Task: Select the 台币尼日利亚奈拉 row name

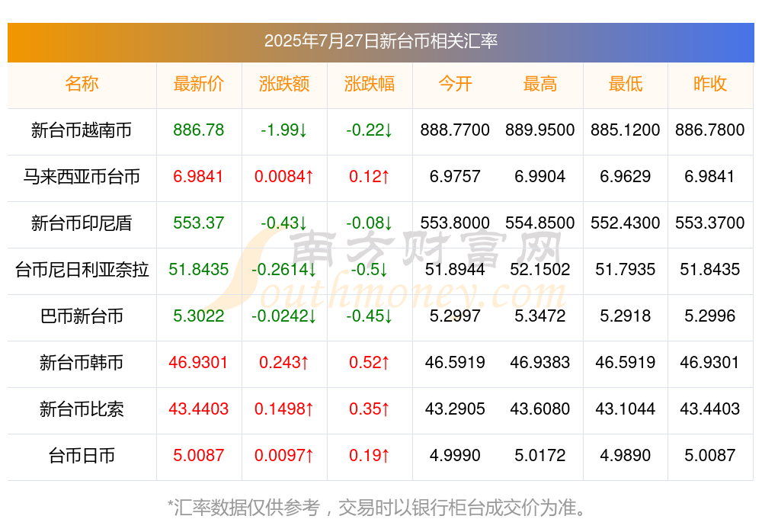Action: click(82, 269)
